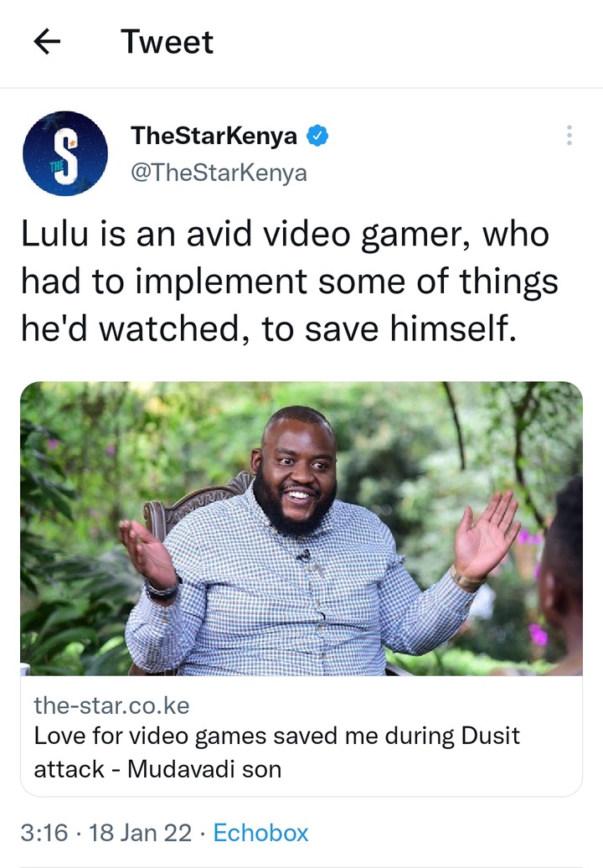This screenshot has width=603, height=868.
Task: Click the 'attack - Mudavadi son' headline line
Action: 157,769
